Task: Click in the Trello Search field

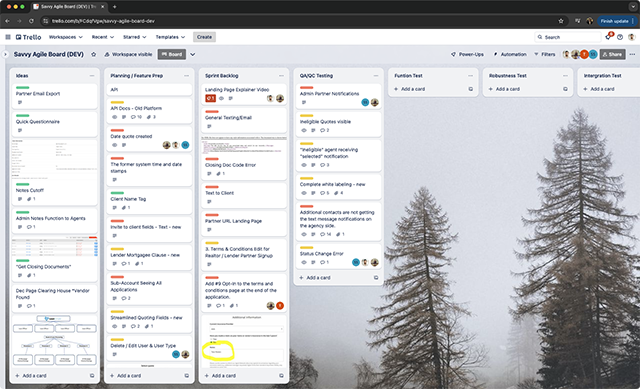Action: coord(568,37)
